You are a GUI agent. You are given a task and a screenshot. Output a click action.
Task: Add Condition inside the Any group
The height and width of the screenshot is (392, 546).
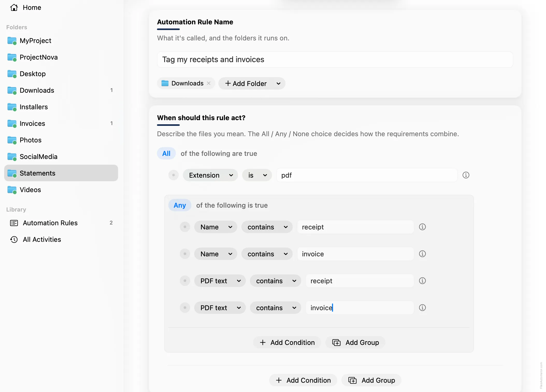click(287, 343)
